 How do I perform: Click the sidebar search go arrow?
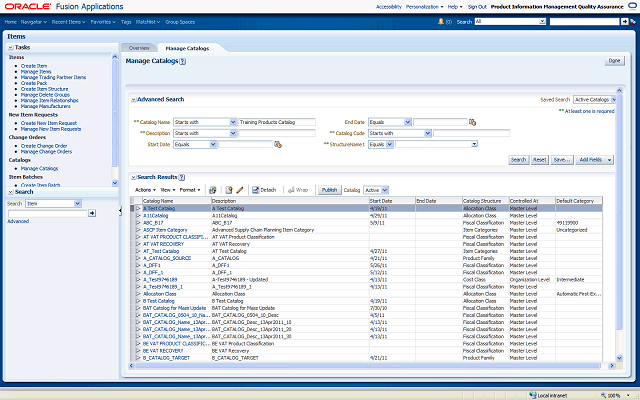[92, 213]
